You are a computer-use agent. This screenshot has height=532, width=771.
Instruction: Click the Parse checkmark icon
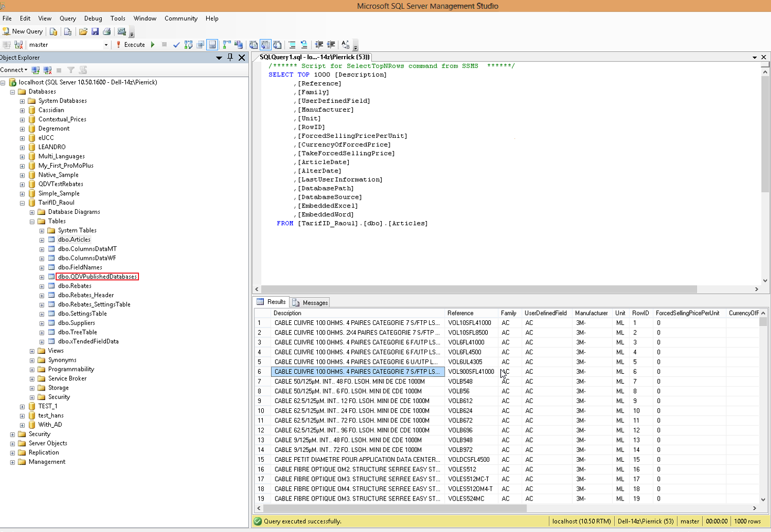(176, 45)
